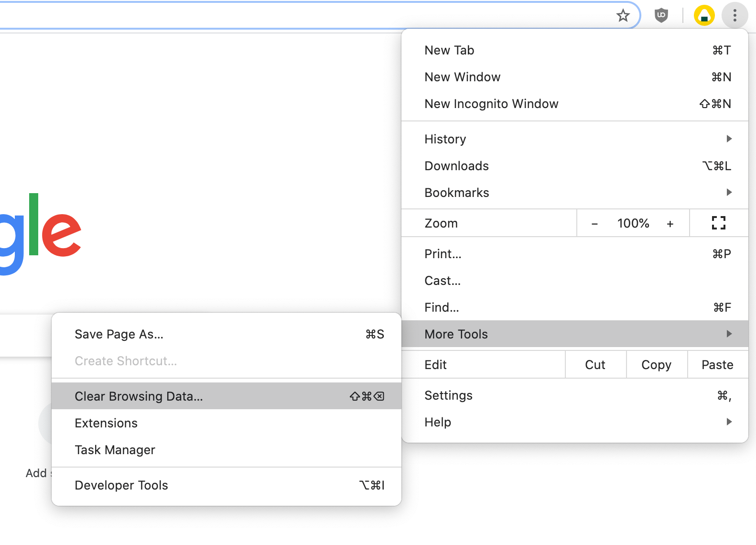
Task: Select Print... from the menu
Action: point(575,254)
